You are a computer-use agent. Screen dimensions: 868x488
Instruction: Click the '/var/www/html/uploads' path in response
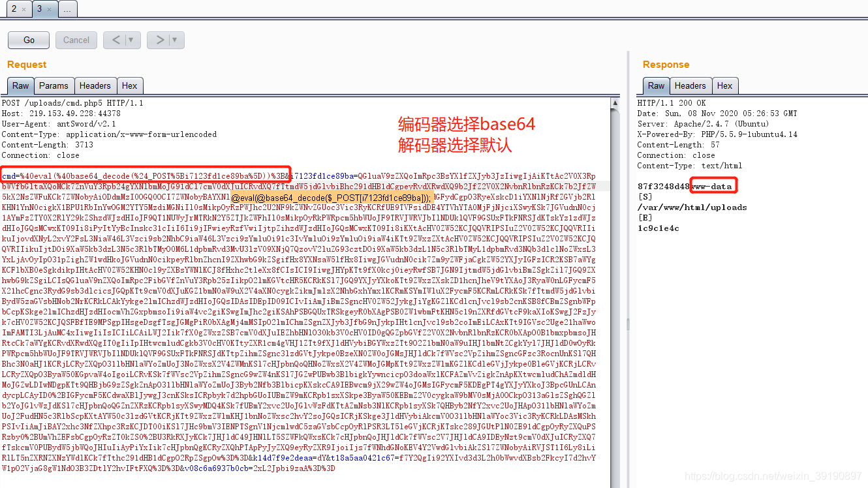click(x=692, y=207)
